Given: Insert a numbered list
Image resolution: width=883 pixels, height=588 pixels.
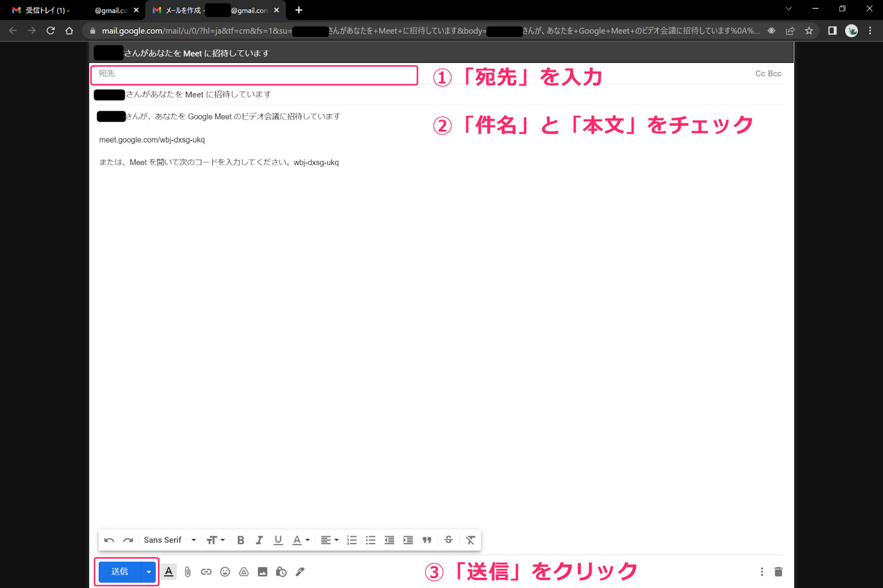Looking at the screenshot, I should pyautogui.click(x=352, y=540).
